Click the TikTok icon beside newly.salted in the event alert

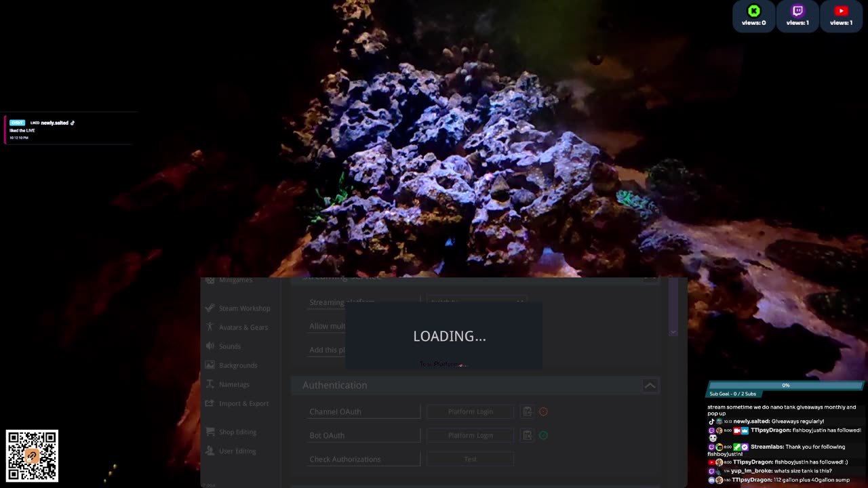click(x=73, y=123)
